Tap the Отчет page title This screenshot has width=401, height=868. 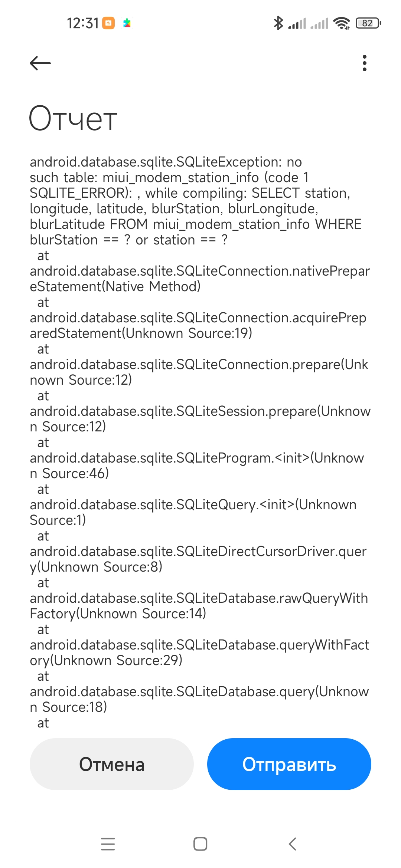73,119
